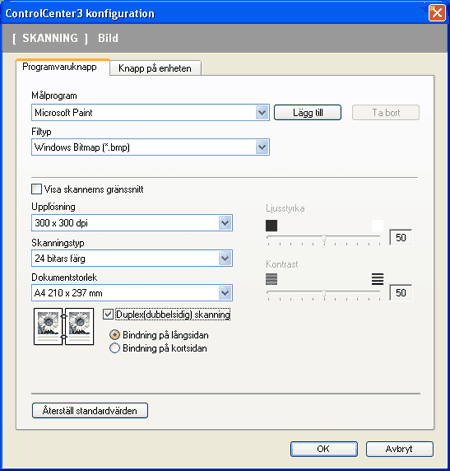This screenshot has width=450, height=471.
Task: Enable Visa skannerns gränssnitt checkbox
Action: (x=36, y=189)
